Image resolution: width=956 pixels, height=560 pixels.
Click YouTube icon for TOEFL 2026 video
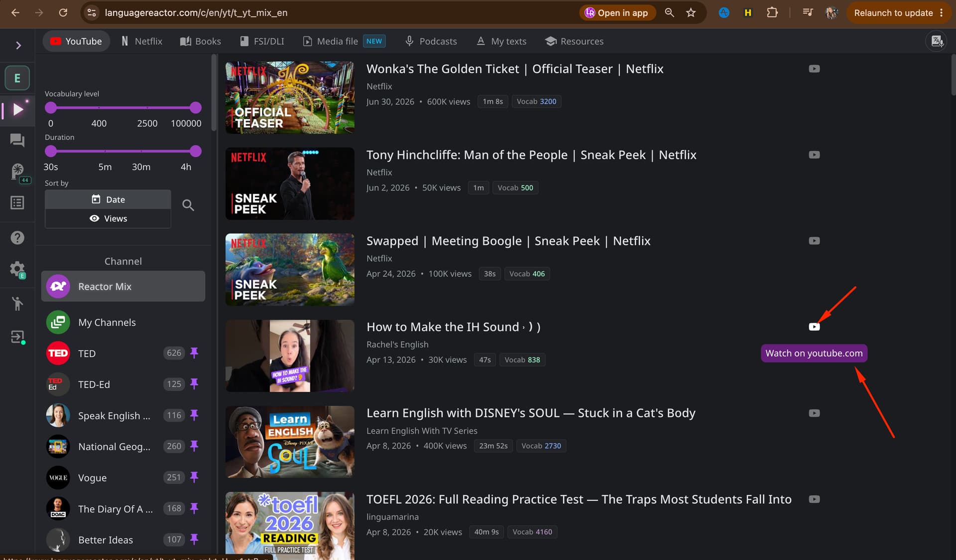click(x=814, y=499)
